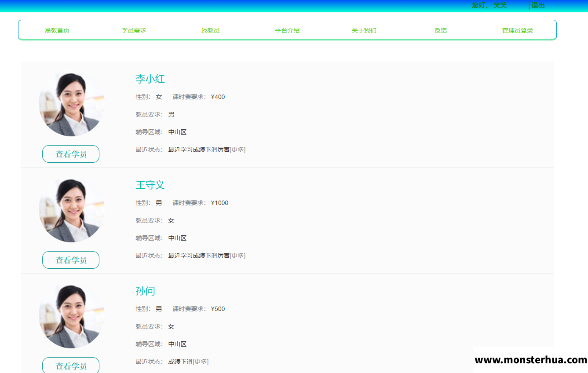This screenshot has height=373, width=588.
Task: Open student name 孙问
Action: tap(145, 291)
